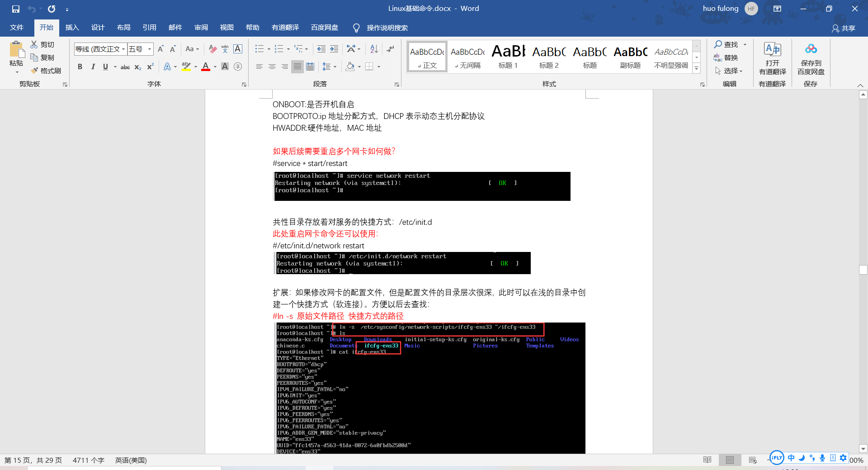Toggle superscript formatting

click(149, 66)
